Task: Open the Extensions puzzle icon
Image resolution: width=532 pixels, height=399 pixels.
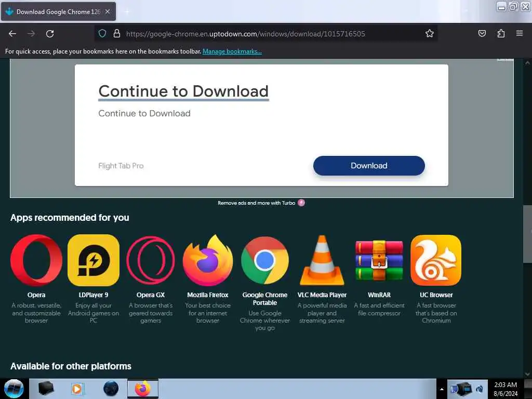Action: [x=501, y=34]
